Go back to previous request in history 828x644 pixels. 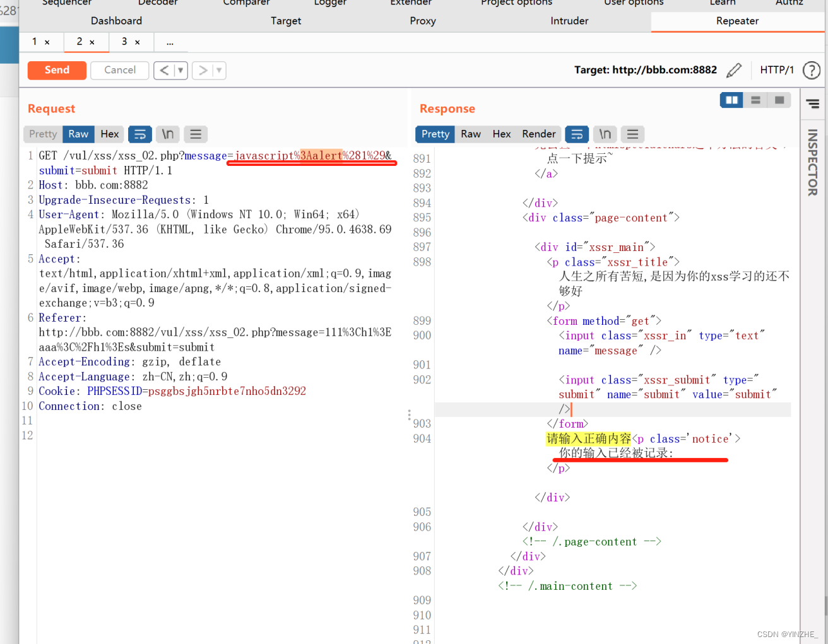coord(164,70)
